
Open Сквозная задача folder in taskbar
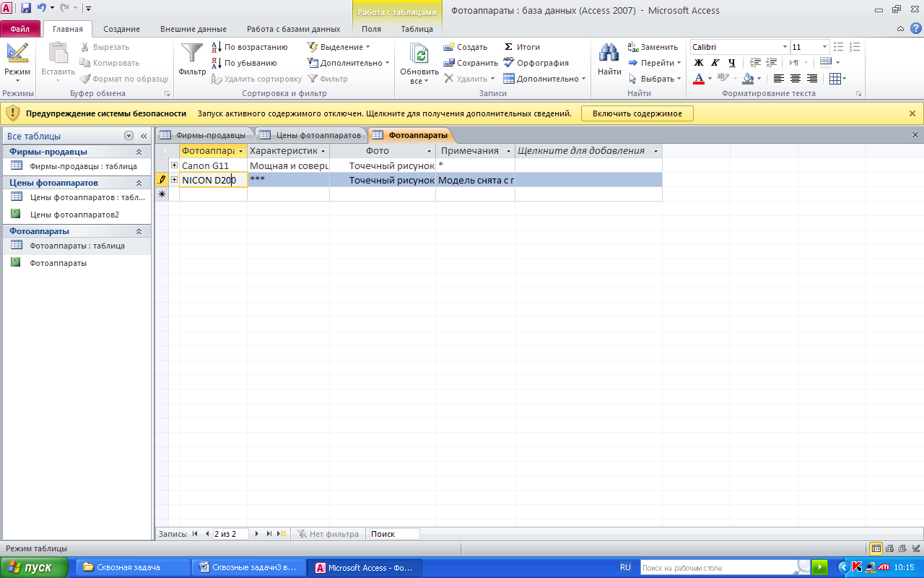131,567
